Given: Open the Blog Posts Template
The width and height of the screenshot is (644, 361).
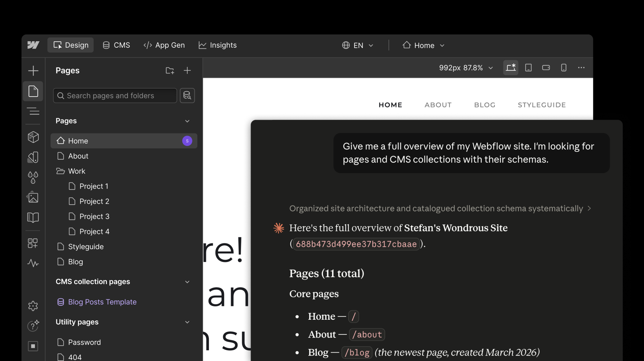Looking at the screenshot, I should [124, 302].
